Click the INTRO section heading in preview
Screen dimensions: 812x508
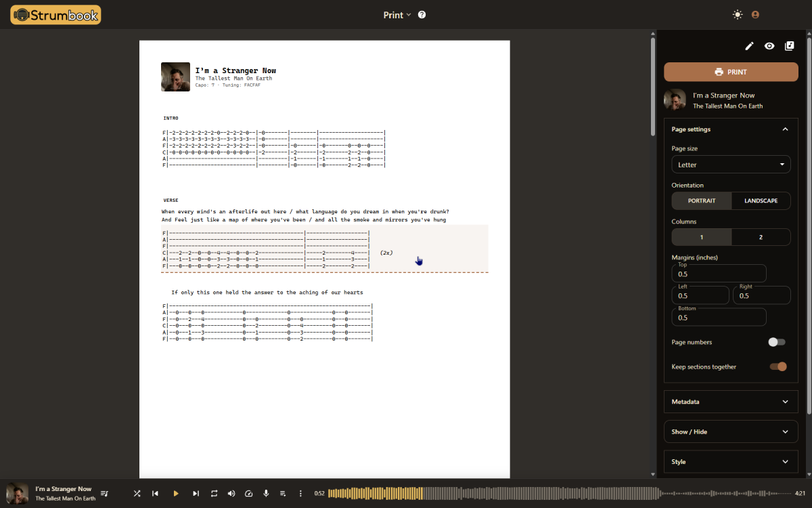tap(171, 118)
